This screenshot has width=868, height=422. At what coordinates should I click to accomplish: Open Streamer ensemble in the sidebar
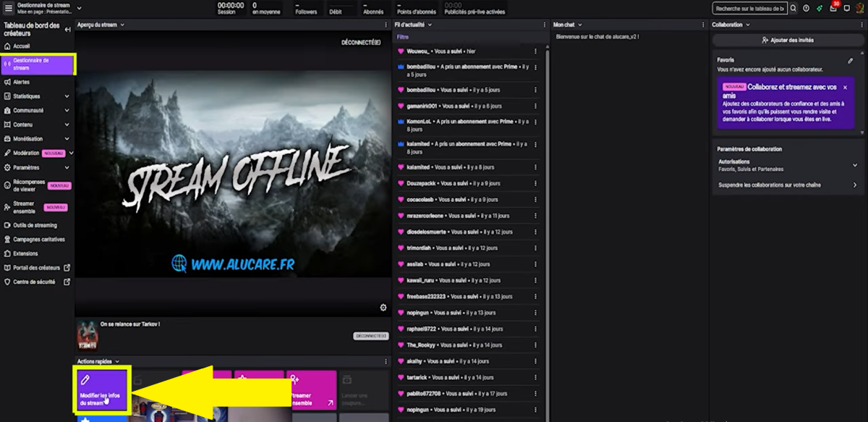(36, 208)
